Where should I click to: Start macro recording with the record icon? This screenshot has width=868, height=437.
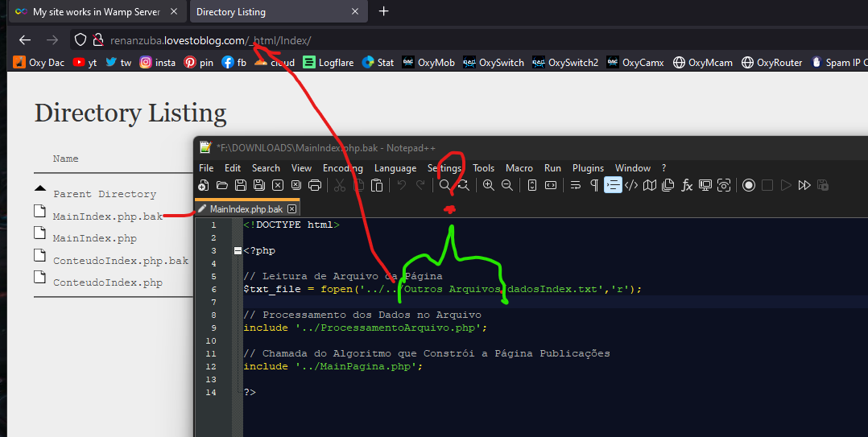pyautogui.click(x=749, y=185)
